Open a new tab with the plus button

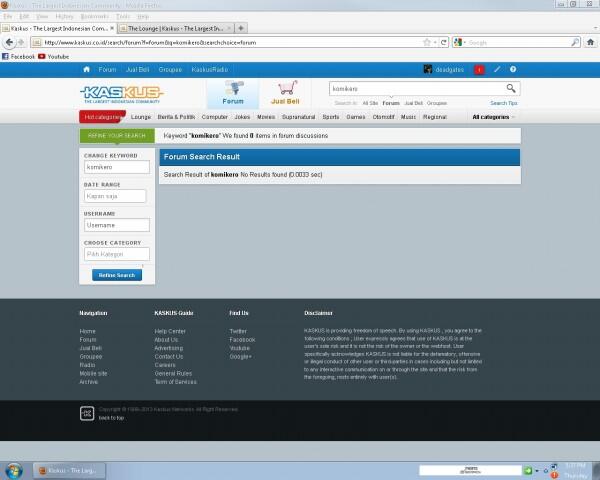tap(241, 28)
